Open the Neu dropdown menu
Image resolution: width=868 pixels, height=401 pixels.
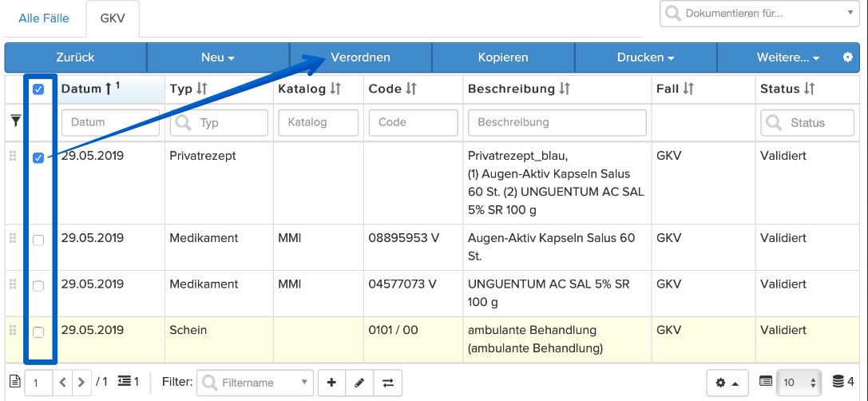pyautogui.click(x=218, y=58)
